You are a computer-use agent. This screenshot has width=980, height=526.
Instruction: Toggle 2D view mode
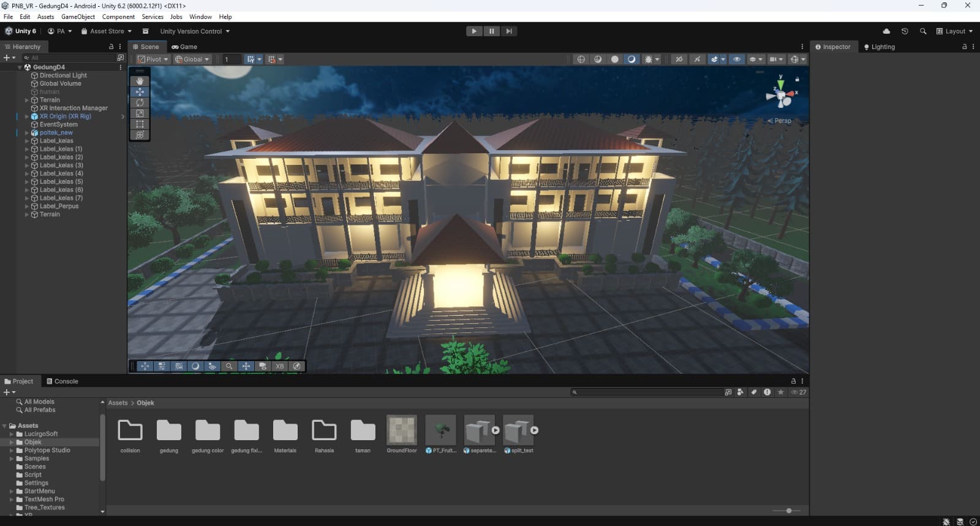(x=679, y=59)
